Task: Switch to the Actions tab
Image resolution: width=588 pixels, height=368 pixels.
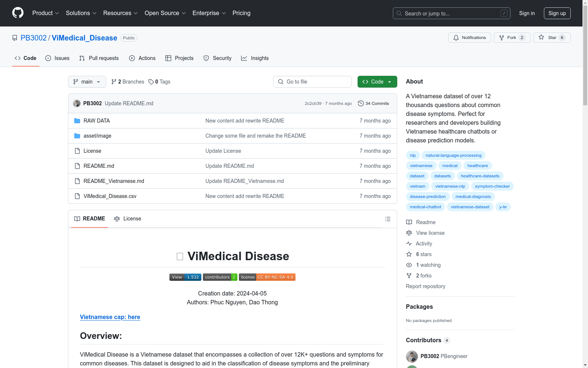Action: [x=142, y=58]
